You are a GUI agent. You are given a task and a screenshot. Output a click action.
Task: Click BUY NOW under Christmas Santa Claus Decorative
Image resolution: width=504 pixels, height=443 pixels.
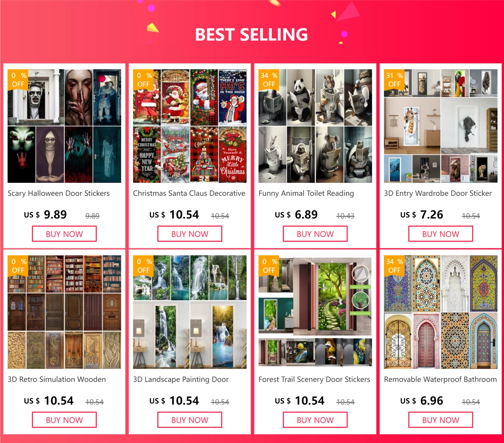coord(190,234)
